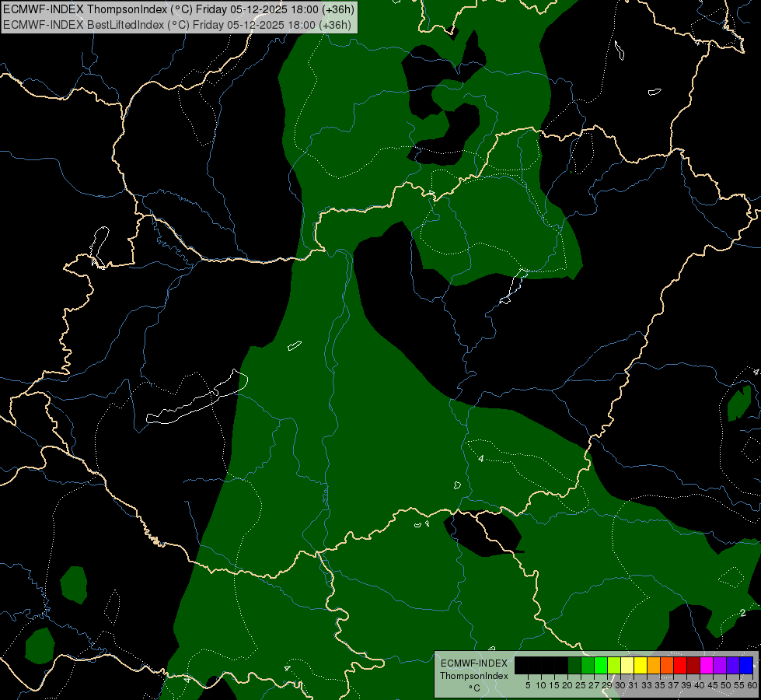Click the magenta 40–45 legend swatch
761x700 pixels.
point(707,665)
